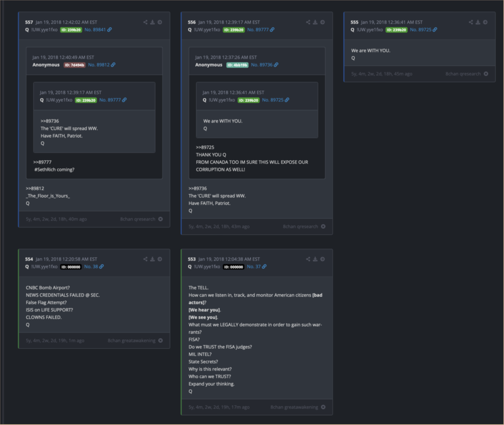Viewport: 504px width, 425px height.
Task: Click the download icon on post 557
Action: click(x=152, y=22)
